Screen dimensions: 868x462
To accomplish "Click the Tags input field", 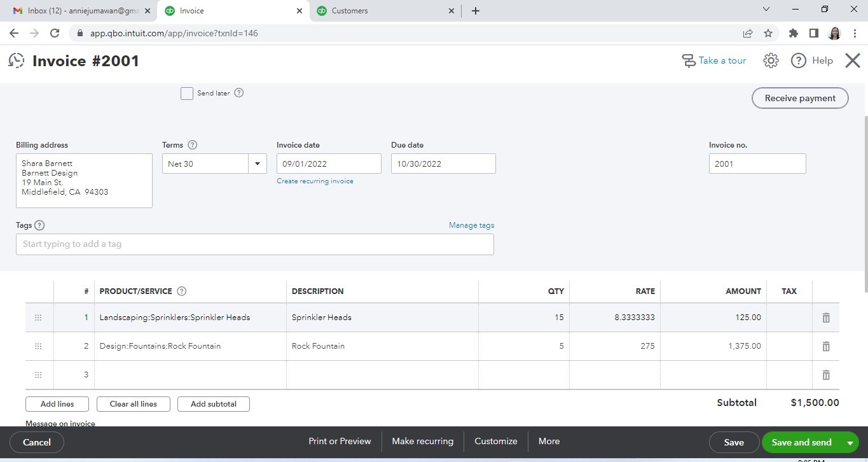I will point(254,244).
